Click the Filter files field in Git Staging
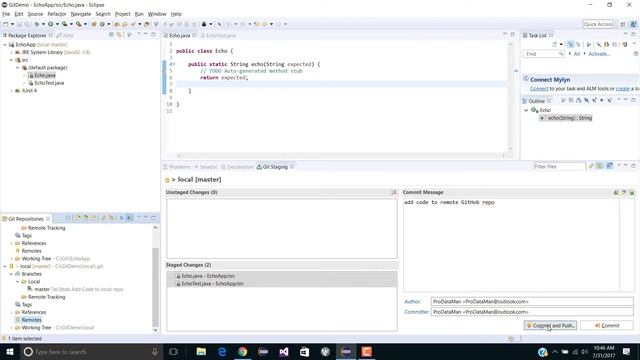640x360 pixels. point(559,167)
